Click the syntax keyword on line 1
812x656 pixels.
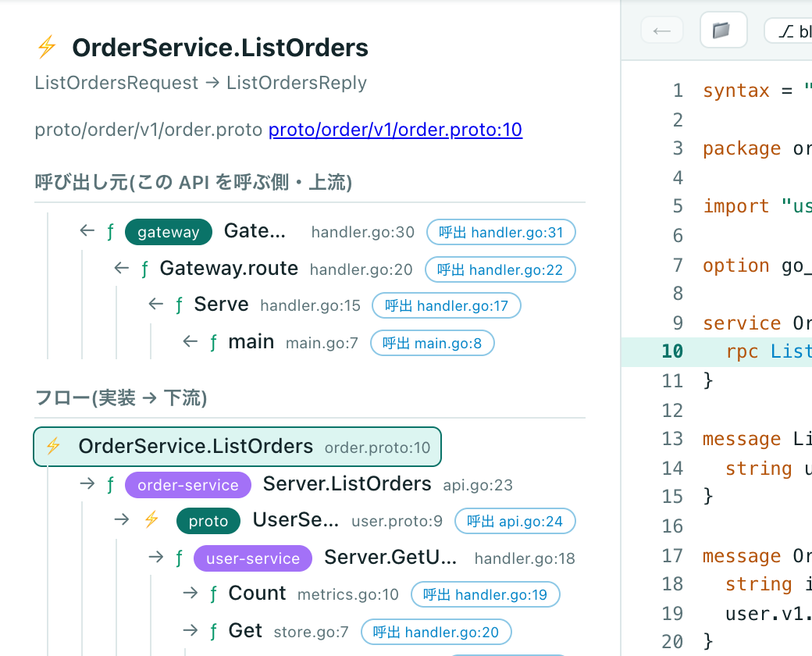coord(735,91)
